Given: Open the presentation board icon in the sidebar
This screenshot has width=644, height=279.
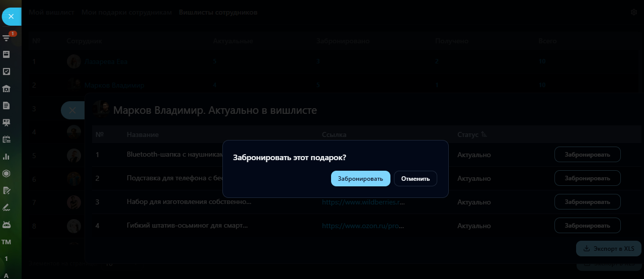Looking at the screenshot, I should (7, 122).
